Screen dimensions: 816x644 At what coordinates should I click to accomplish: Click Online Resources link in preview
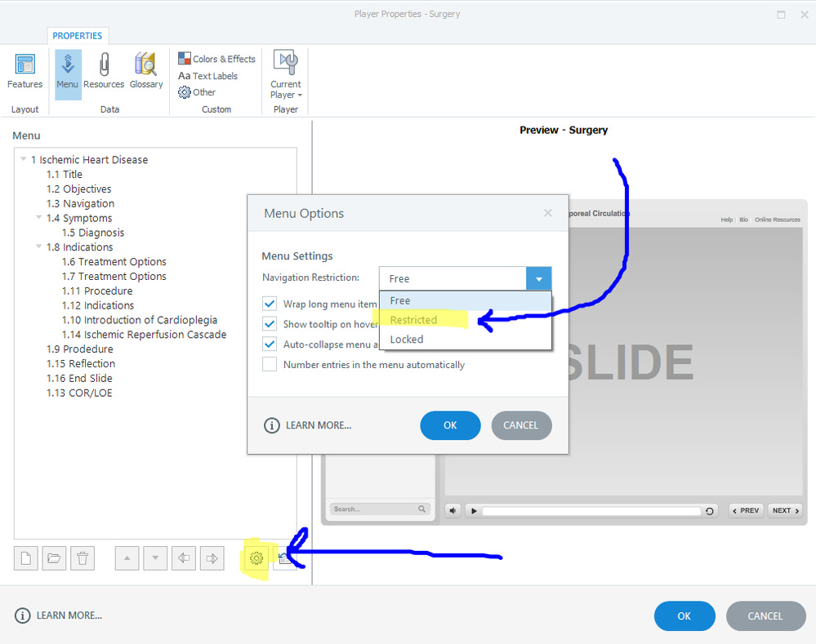[x=778, y=220]
